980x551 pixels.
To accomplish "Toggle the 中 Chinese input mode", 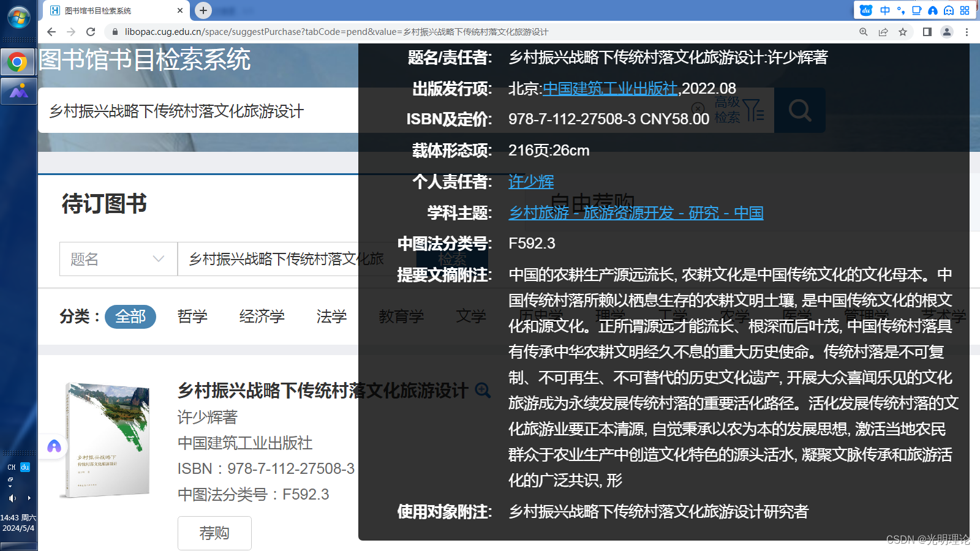I will pos(885,10).
